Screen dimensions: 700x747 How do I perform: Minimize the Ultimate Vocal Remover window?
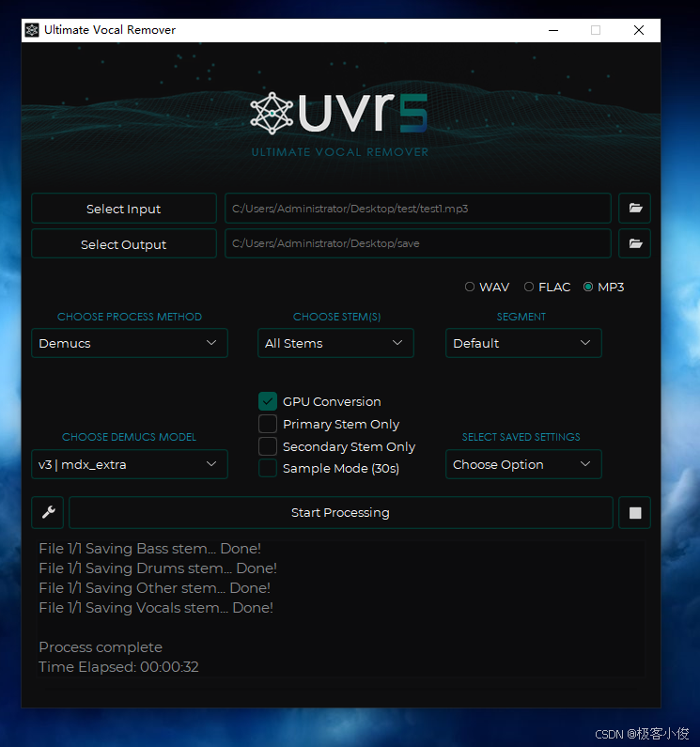(553, 30)
